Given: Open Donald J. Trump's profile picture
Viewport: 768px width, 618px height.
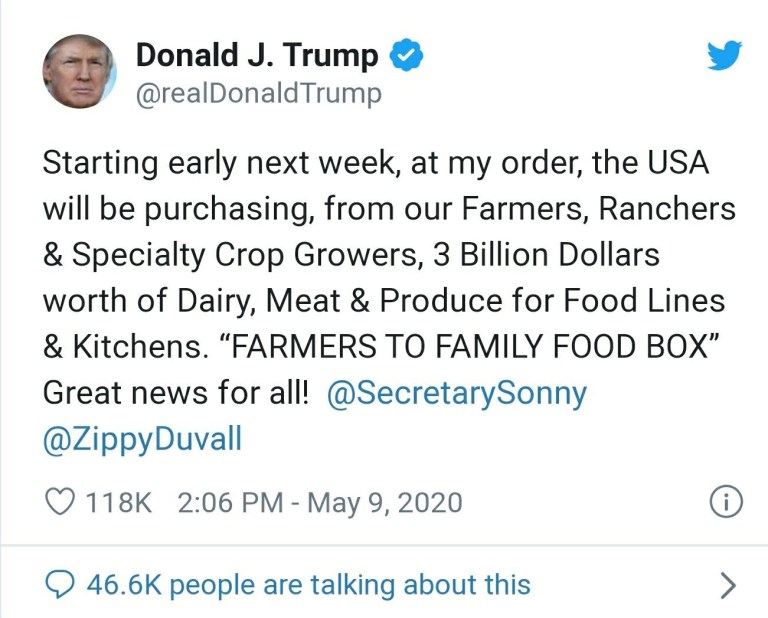Looking at the screenshot, I should point(80,72).
